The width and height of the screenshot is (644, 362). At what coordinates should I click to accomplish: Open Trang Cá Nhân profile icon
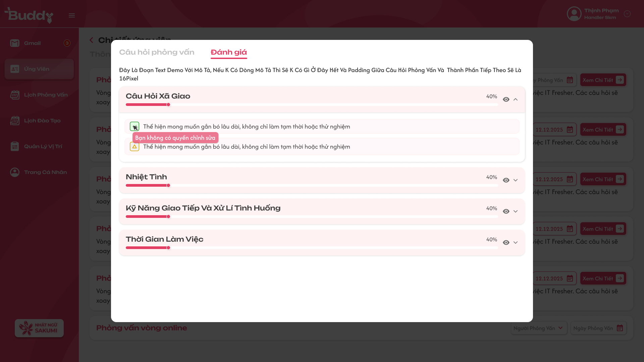click(x=15, y=172)
